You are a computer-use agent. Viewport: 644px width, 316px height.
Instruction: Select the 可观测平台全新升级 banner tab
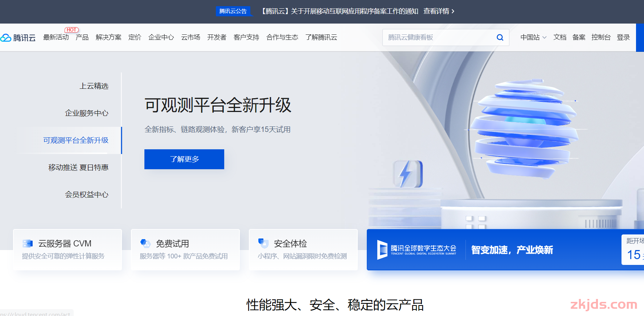(76, 140)
